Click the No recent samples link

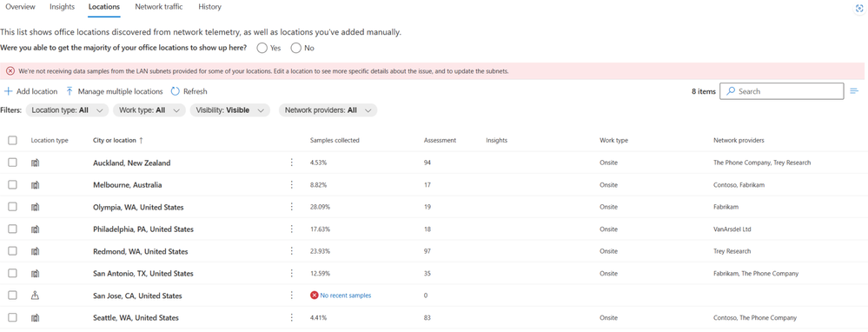coord(346,295)
